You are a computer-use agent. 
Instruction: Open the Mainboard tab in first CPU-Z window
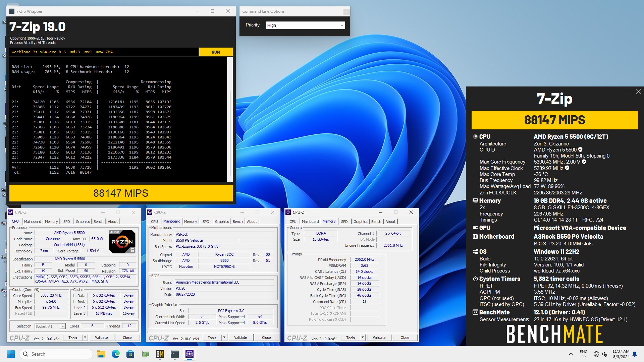click(33, 222)
